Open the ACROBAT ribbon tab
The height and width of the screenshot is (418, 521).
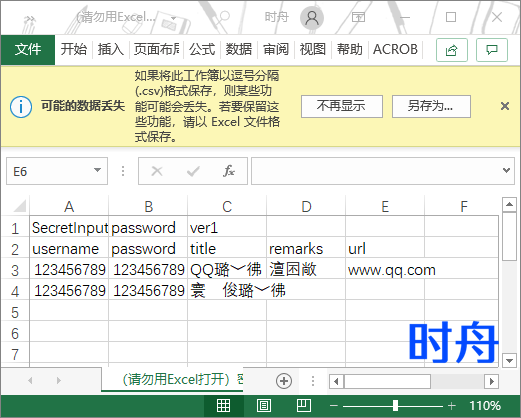pyautogui.click(x=395, y=50)
